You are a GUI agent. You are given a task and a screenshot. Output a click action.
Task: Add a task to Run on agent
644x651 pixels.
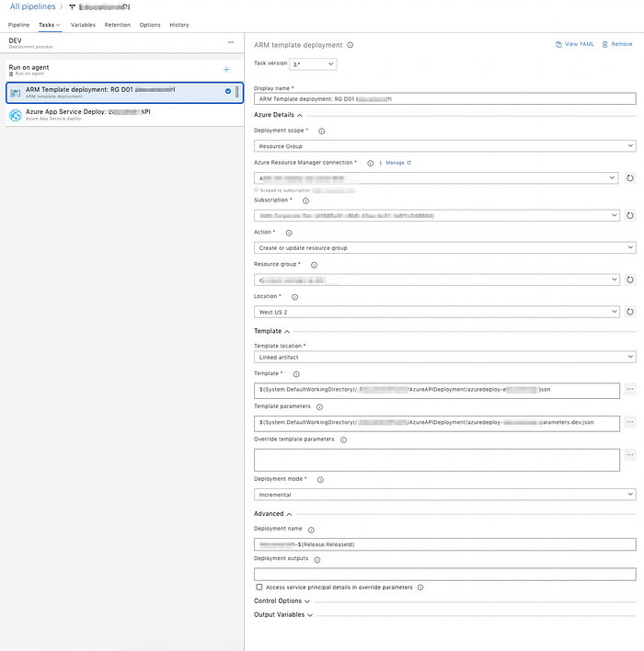226,69
